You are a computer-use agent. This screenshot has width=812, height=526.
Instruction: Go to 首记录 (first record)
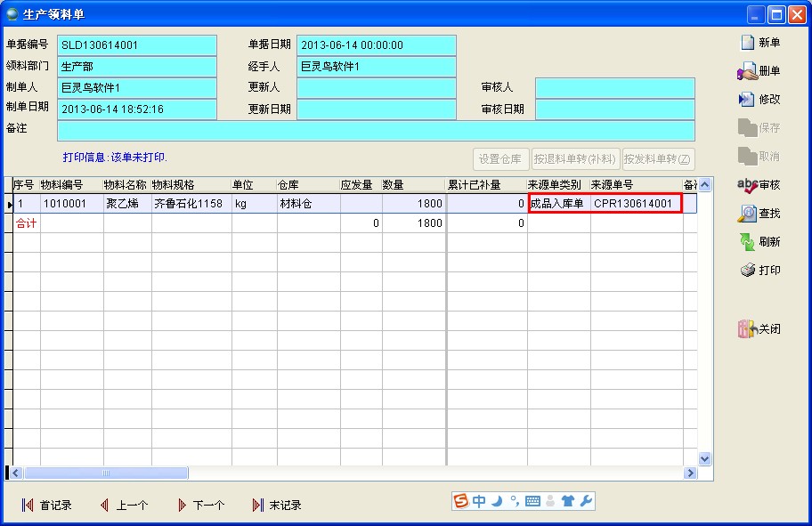[x=28, y=506]
